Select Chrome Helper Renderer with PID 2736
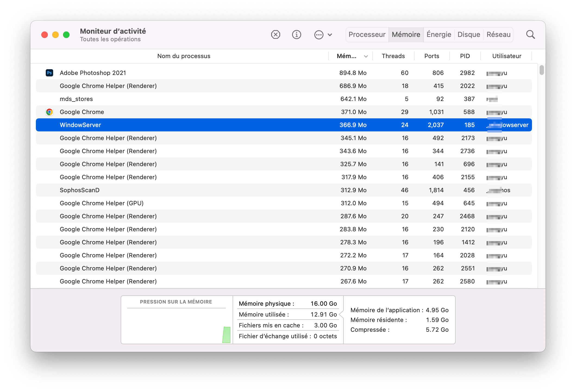576x392 pixels. [x=284, y=151]
